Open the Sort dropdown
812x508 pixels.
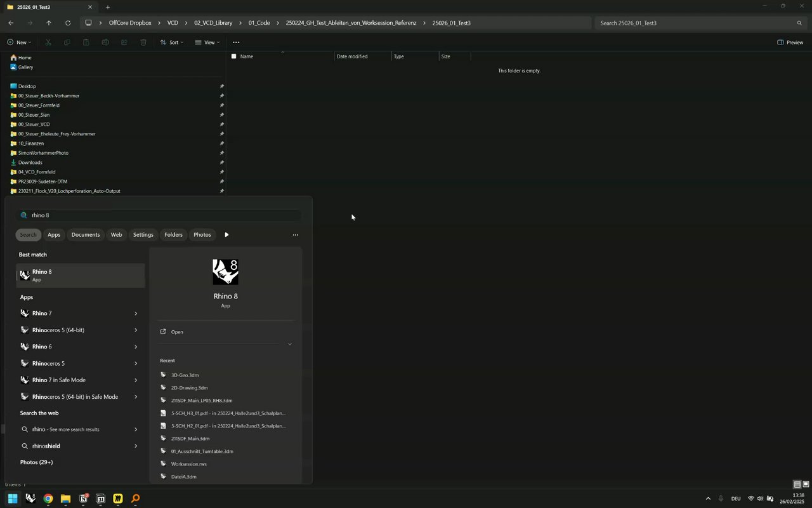[171, 43]
